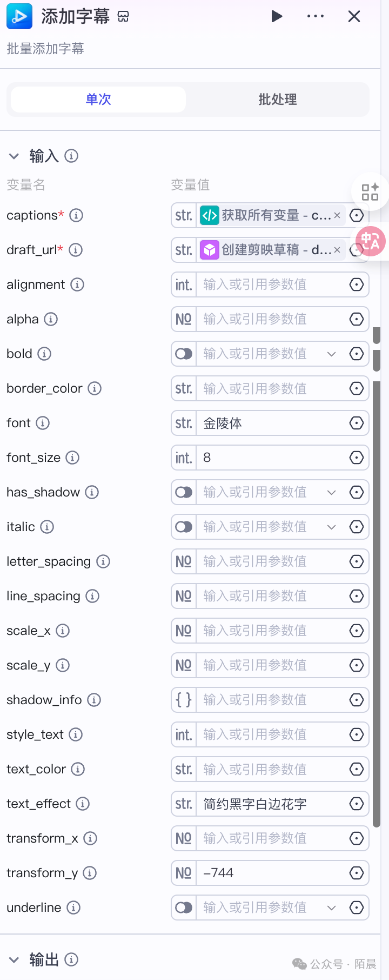Viewport: 389px width, 980px height.
Task: Toggle the bold switch
Action: (x=184, y=354)
